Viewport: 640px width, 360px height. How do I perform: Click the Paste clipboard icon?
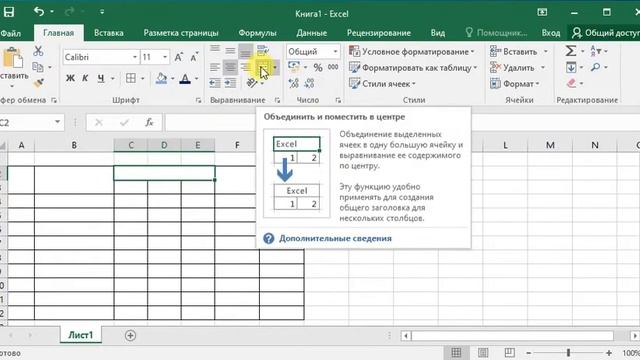tap(13, 58)
